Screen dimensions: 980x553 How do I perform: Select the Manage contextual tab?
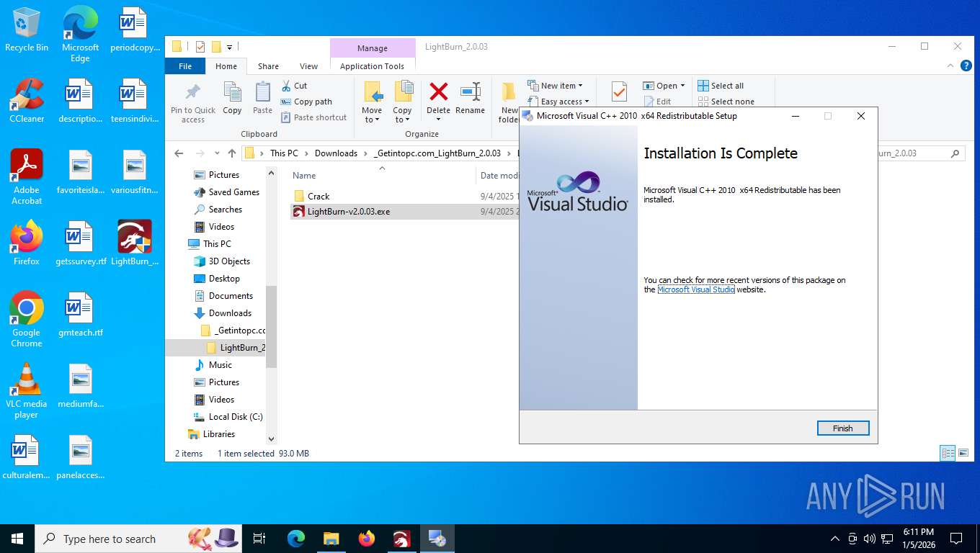pyautogui.click(x=373, y=48)
